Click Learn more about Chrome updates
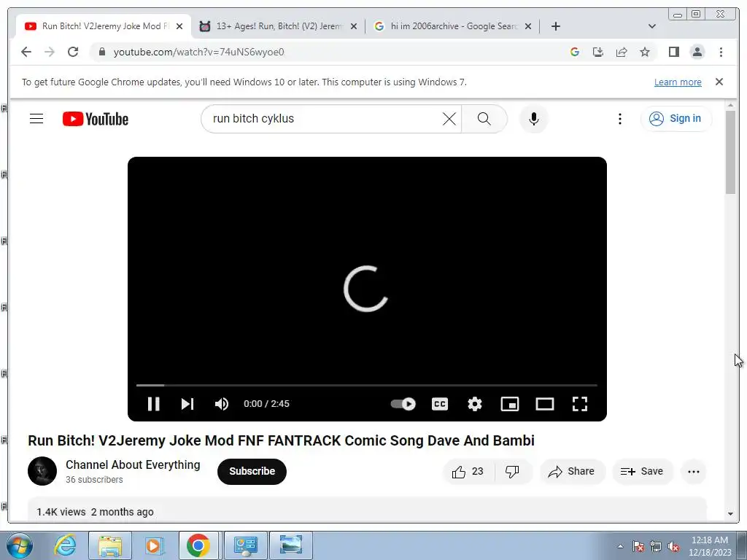Screen dimensions: 747x560 coord(678,82)
